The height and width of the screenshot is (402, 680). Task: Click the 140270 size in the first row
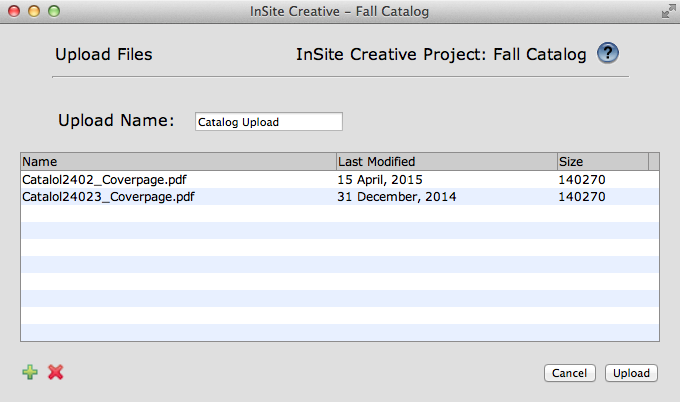tap(582, 179)
